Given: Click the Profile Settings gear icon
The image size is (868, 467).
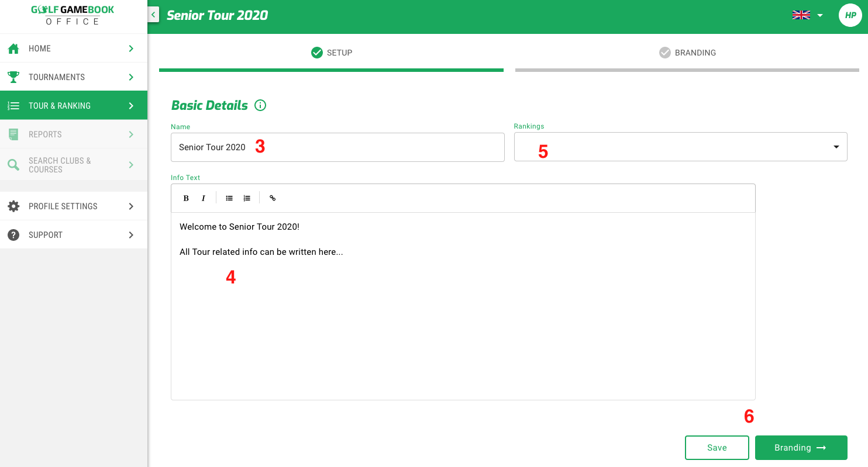Looking at the screenshot, I should [x=13, y=206].
